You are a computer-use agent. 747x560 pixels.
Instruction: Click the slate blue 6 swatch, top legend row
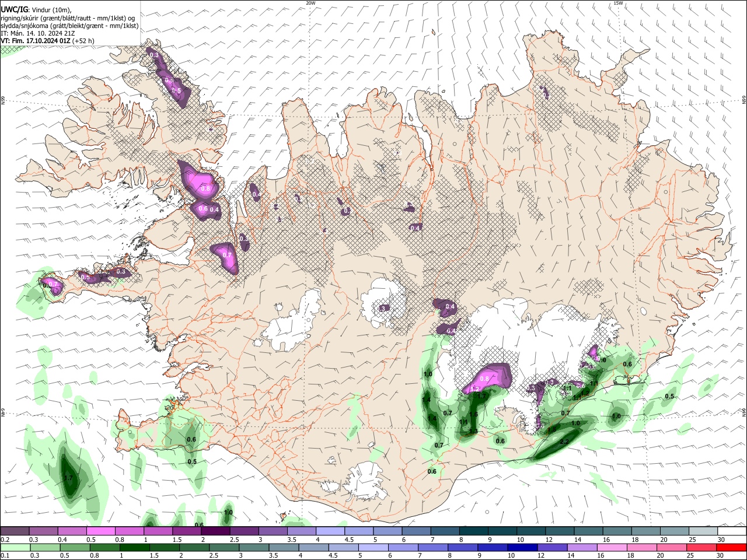417,531
